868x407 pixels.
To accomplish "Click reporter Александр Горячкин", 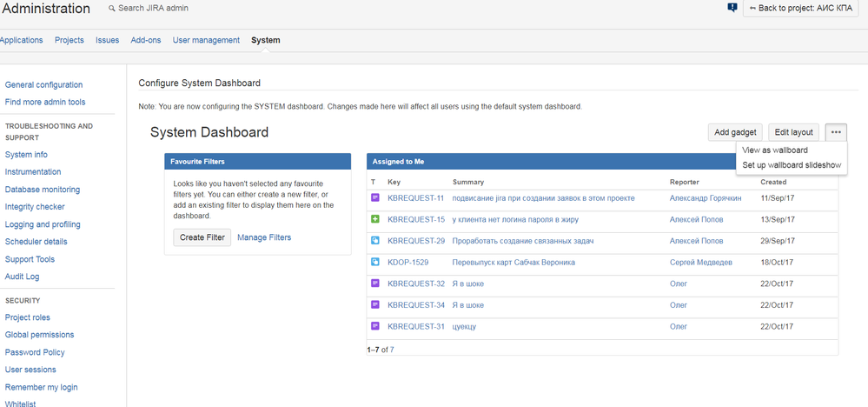I will (x=706, y=197).
